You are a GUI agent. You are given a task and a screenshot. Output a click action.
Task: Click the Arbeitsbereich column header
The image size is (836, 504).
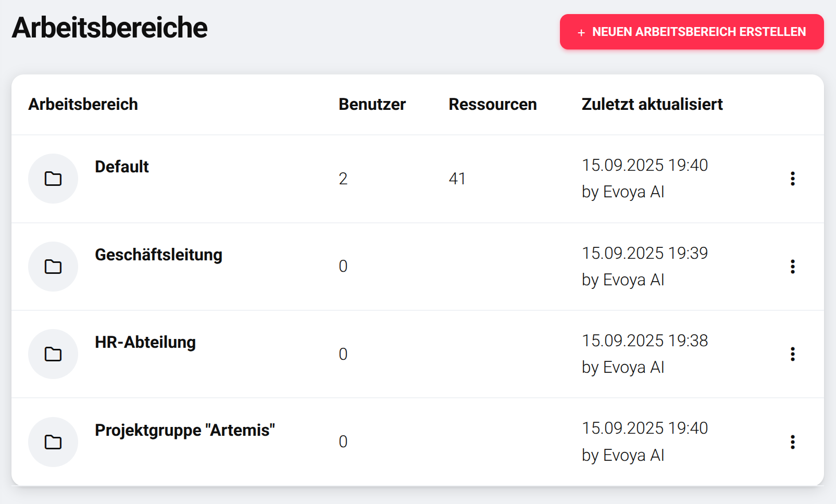(83, 104)
